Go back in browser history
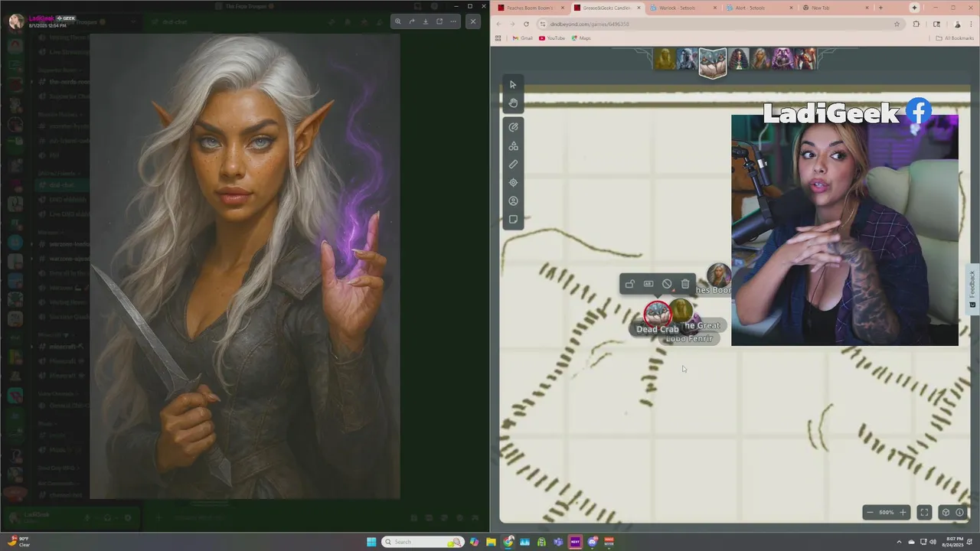980x551 pixels. 498,24
